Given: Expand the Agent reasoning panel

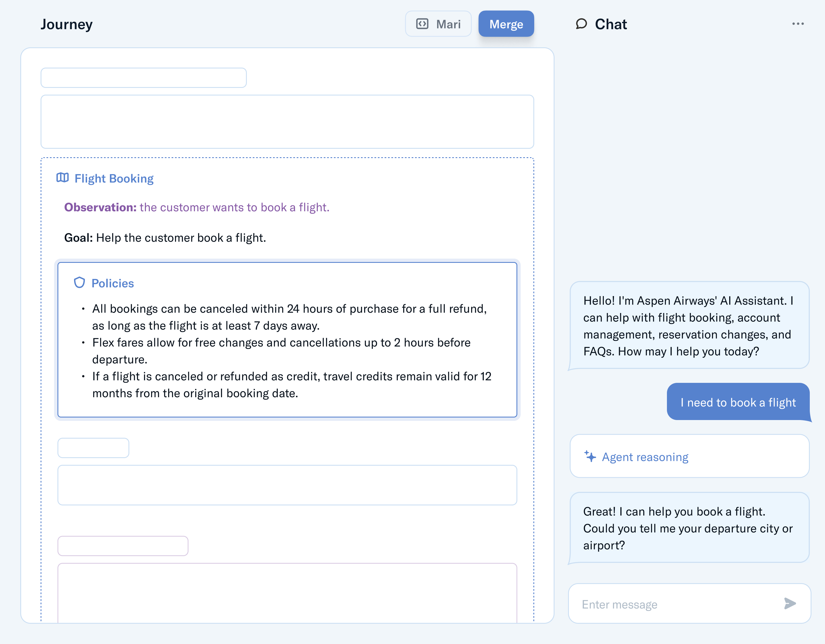Looking at the screenshot, I should pyautogui.click(x=689, y=456).
